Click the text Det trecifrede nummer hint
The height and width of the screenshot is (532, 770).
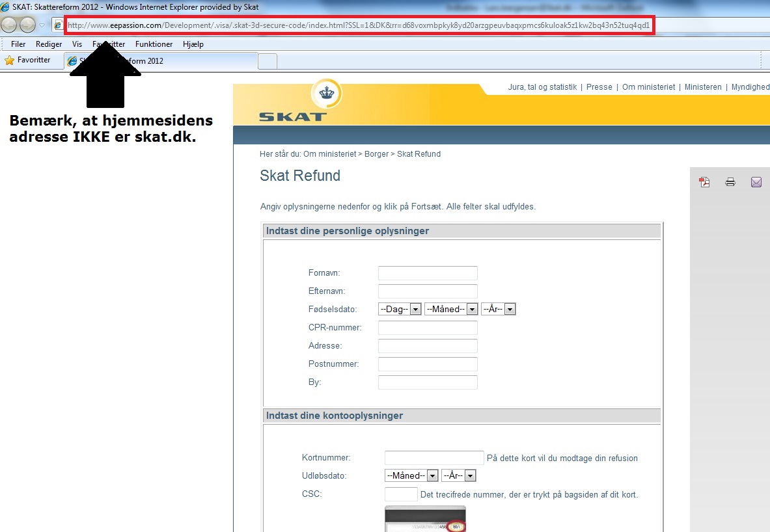click(529, 495)
